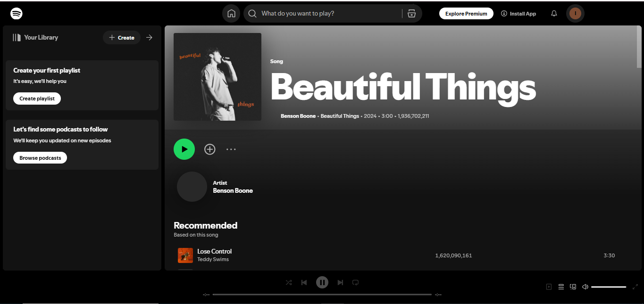Open your profile menu

[x=575, y=13]
